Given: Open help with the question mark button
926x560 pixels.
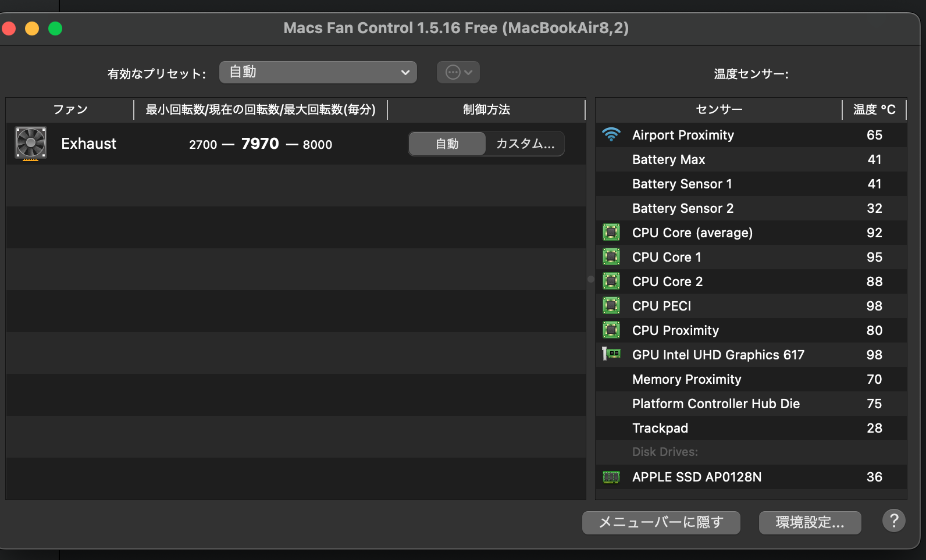Looking at the screenshot, I should (x=893, y=520).
